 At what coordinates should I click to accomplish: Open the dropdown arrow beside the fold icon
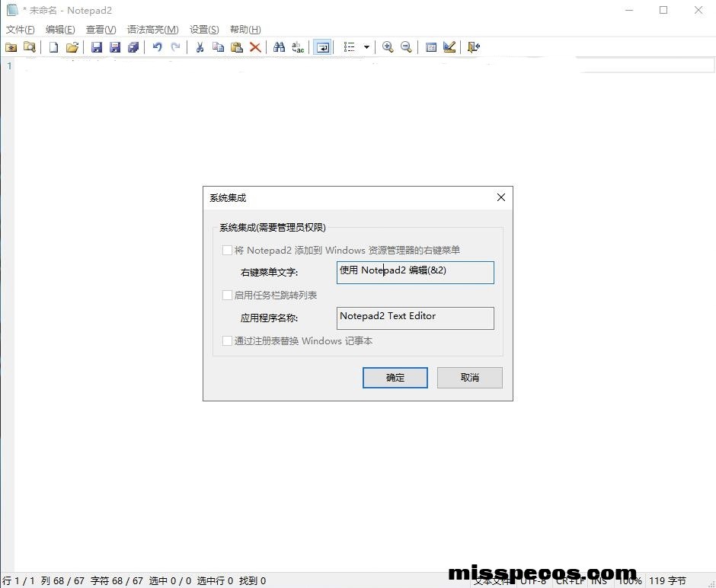point(366,47)
